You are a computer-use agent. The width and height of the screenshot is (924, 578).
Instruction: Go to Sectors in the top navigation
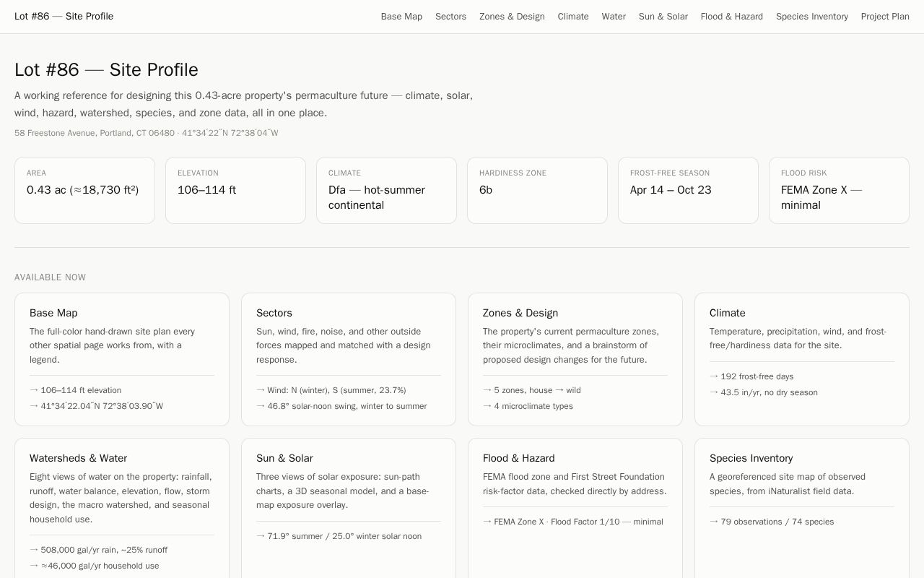(x=450, y=17)
